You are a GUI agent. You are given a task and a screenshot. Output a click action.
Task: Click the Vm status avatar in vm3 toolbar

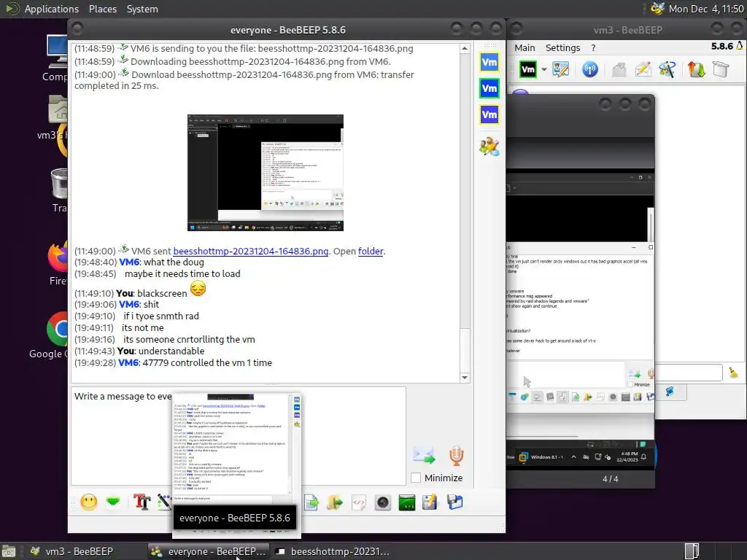527,69
